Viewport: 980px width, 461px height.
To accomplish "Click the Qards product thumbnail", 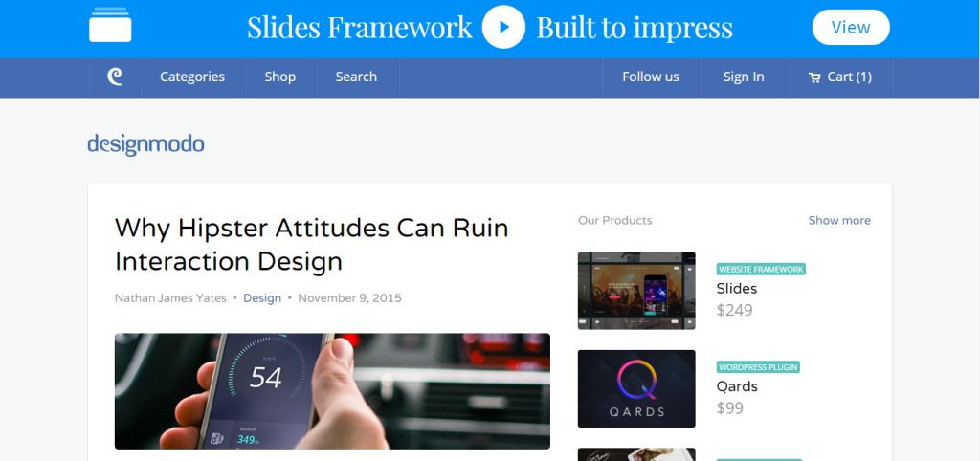I will pyautogui.click(x=636, y=388).
